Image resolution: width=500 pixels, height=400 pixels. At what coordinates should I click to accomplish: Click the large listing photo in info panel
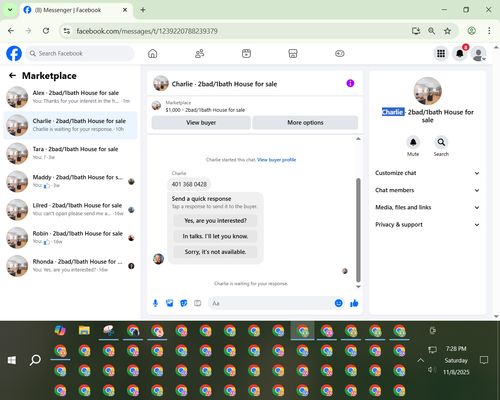[x=428, y=91]
